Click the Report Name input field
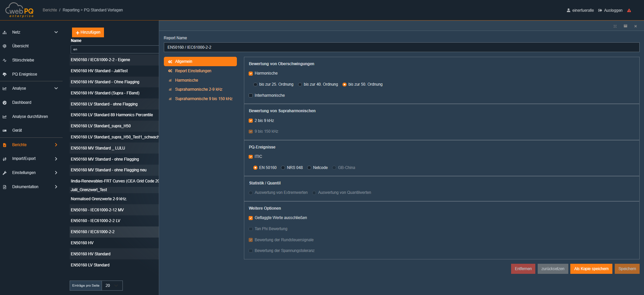Viewport: 644px width, 295px height. 401,47
